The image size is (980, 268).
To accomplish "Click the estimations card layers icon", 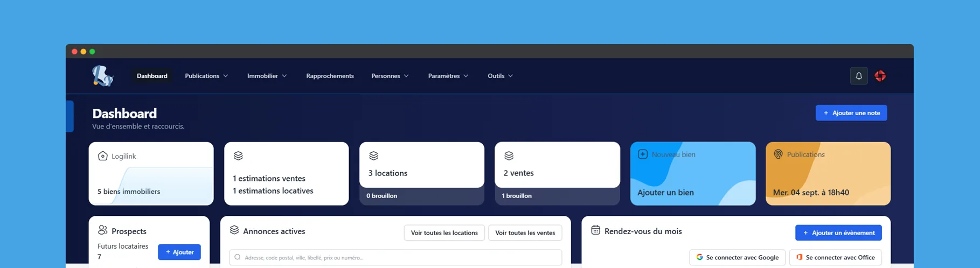I will [238, 156].
